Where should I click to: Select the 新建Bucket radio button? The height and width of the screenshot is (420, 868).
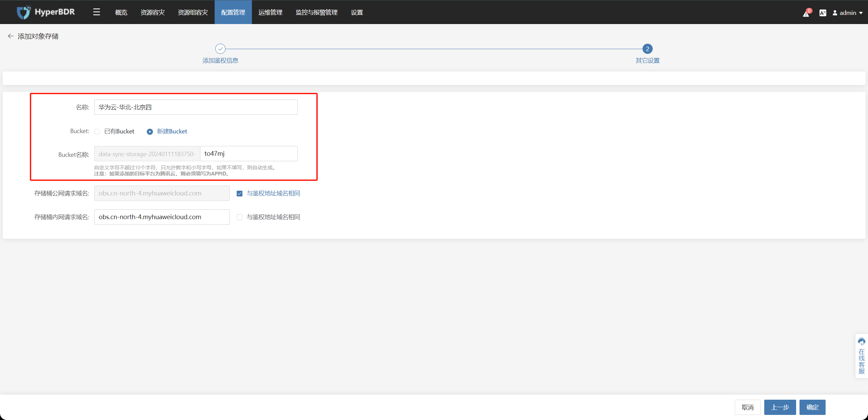point(150,132)
